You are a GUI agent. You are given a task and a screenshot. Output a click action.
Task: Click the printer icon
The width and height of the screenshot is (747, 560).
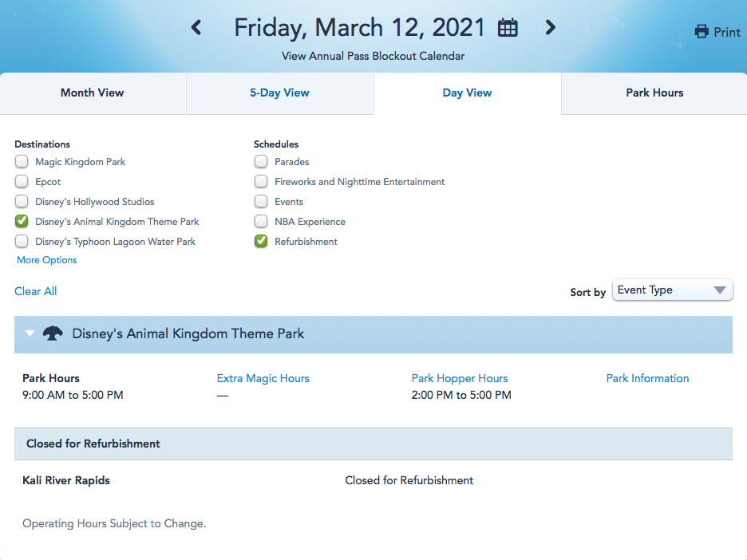click(702, 32)
